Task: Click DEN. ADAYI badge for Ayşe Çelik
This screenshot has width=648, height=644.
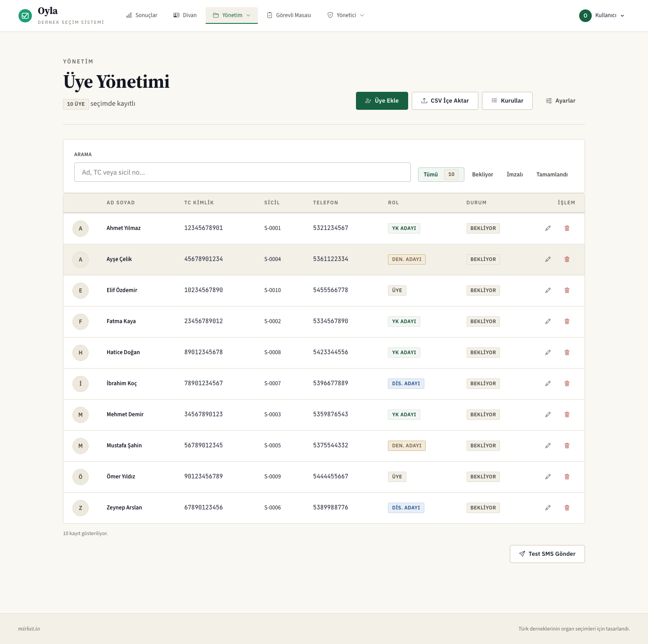Action: [407, 259]
